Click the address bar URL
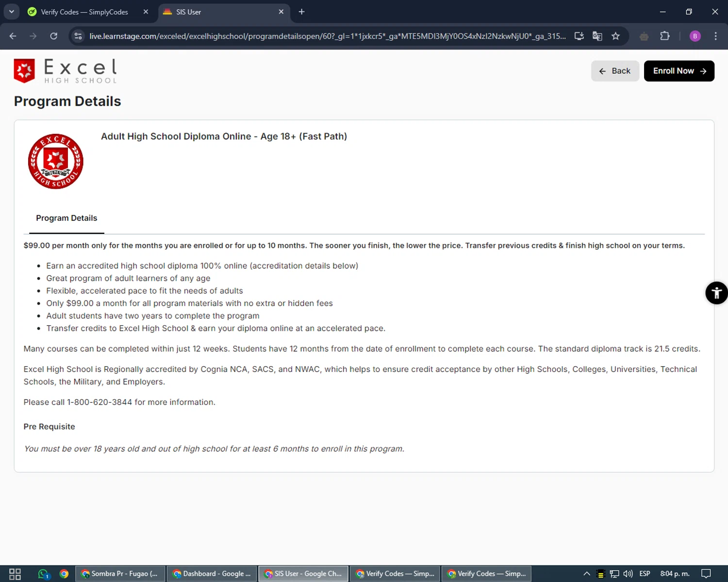728x582 pixels. point(328,36)
